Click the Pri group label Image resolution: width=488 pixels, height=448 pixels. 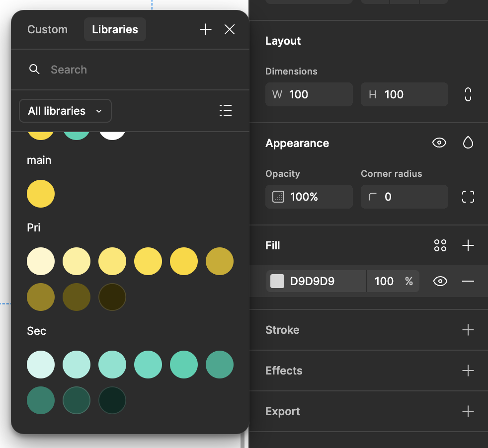pos(34,227)
